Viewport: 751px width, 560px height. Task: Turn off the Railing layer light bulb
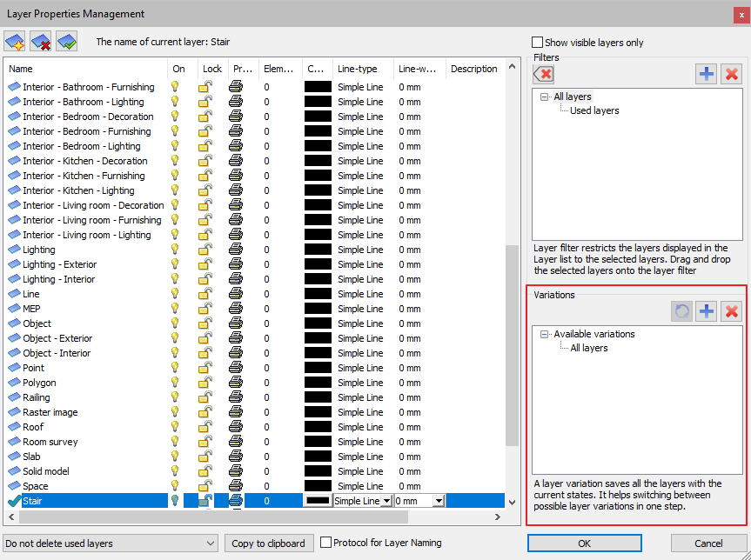point(175,397)
